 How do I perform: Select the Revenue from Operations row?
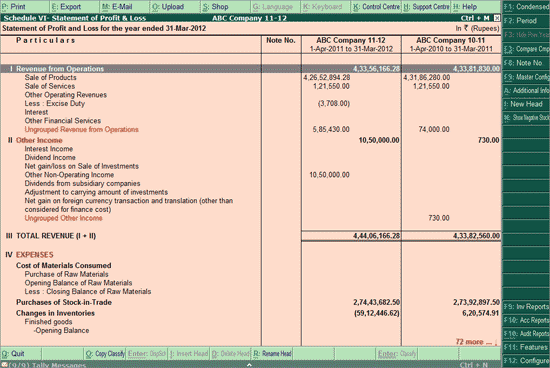point(250,69)
